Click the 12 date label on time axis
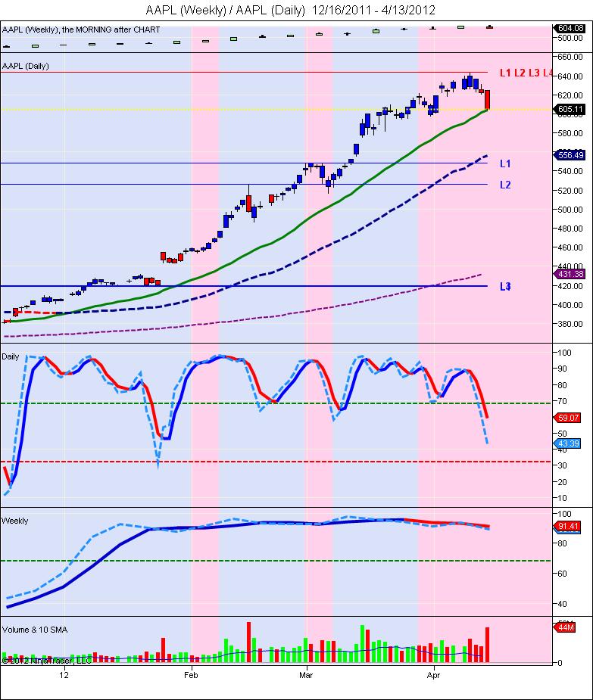Image resolution: width=593 pixels, height=700 pixels. point(64,675)
